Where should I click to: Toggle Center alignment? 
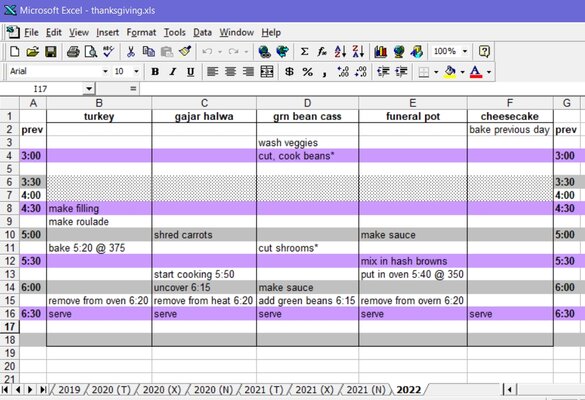point(231,72)
